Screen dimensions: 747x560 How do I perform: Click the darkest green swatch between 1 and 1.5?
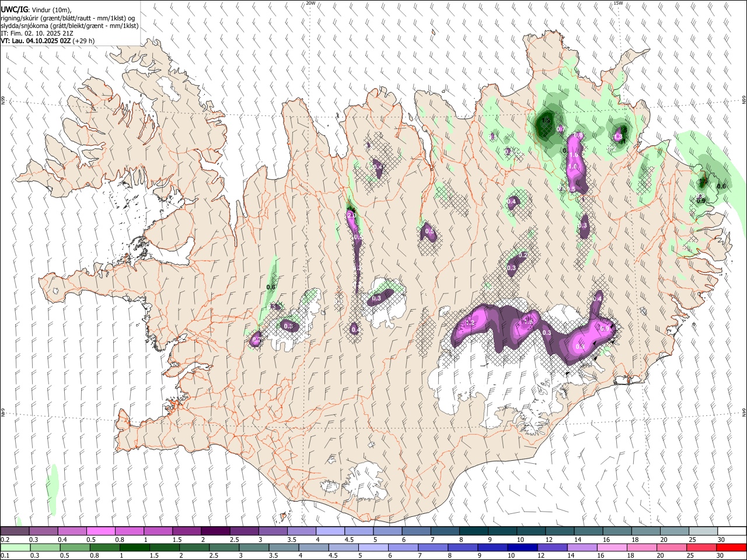[x=134, y=548]
